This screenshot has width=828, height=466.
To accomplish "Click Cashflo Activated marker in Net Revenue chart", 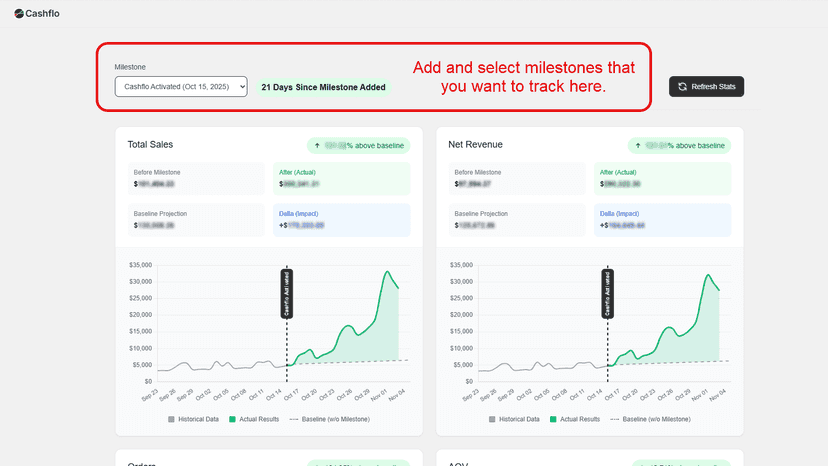I will pyautogui.click(x=607, y=294).
